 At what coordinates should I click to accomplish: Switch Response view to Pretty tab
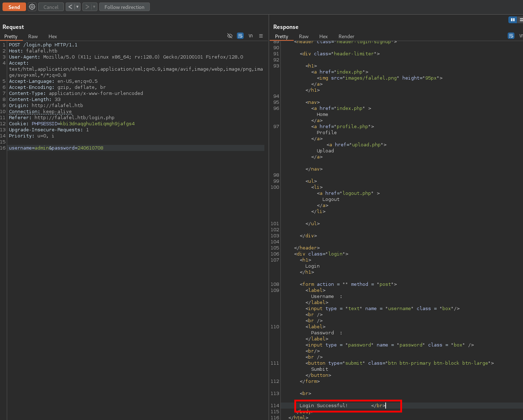click(x=281, y=36)
